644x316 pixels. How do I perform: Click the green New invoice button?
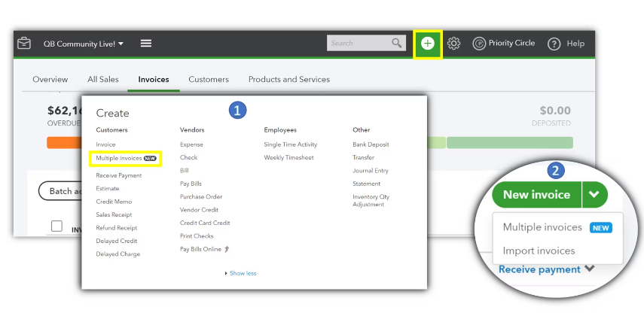tap(536, 195)
